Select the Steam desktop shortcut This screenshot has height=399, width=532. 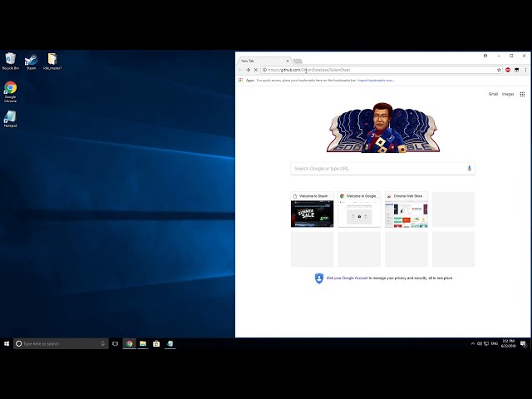tap(31, 62)
